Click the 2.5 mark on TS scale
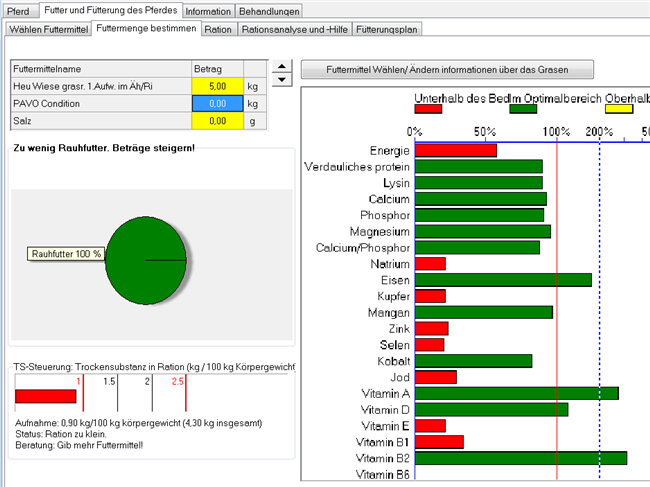 (177, 381)
